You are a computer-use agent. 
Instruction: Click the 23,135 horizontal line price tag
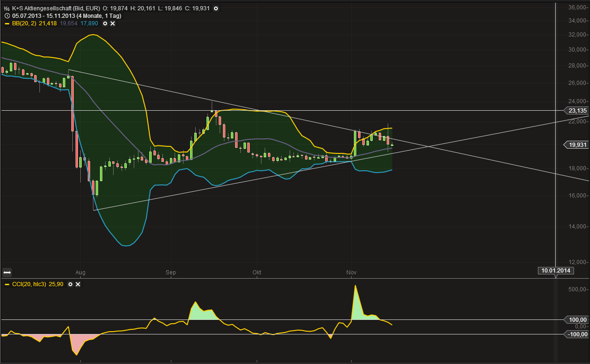click(x=577, y=111)
